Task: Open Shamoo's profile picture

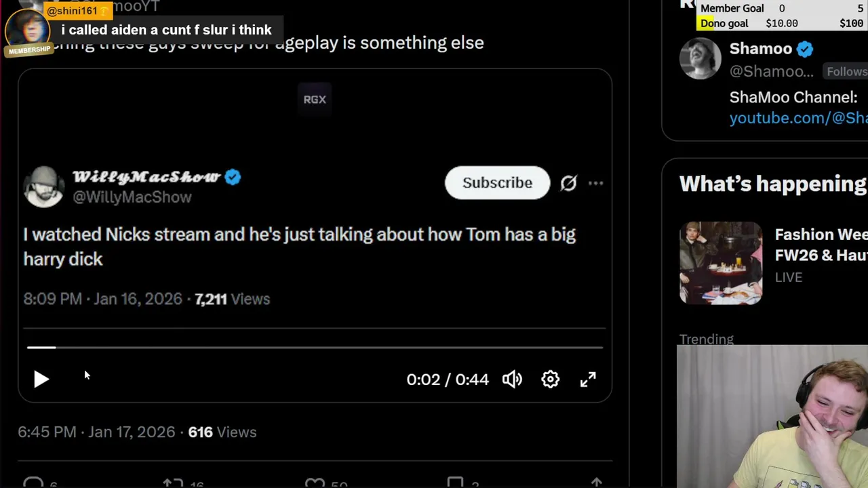Action: [701, 59]
